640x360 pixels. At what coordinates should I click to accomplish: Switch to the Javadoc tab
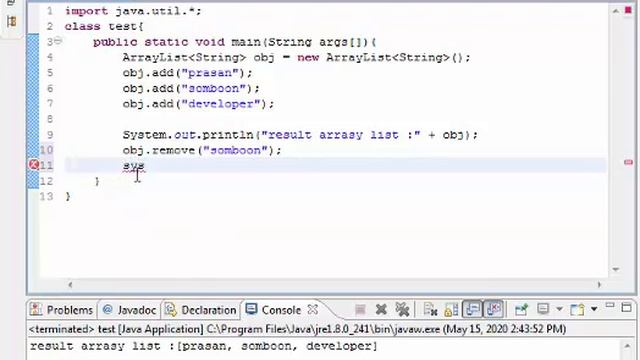click(x=129, y=310)
